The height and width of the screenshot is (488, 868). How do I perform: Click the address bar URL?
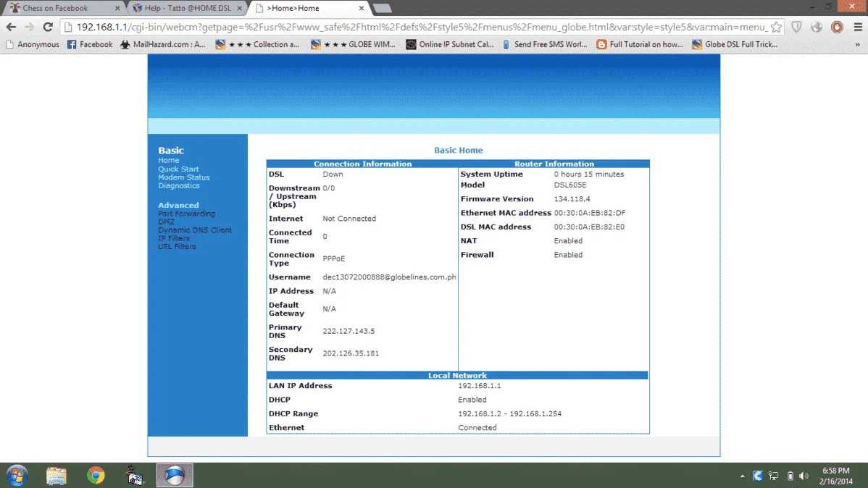(422, 27)
